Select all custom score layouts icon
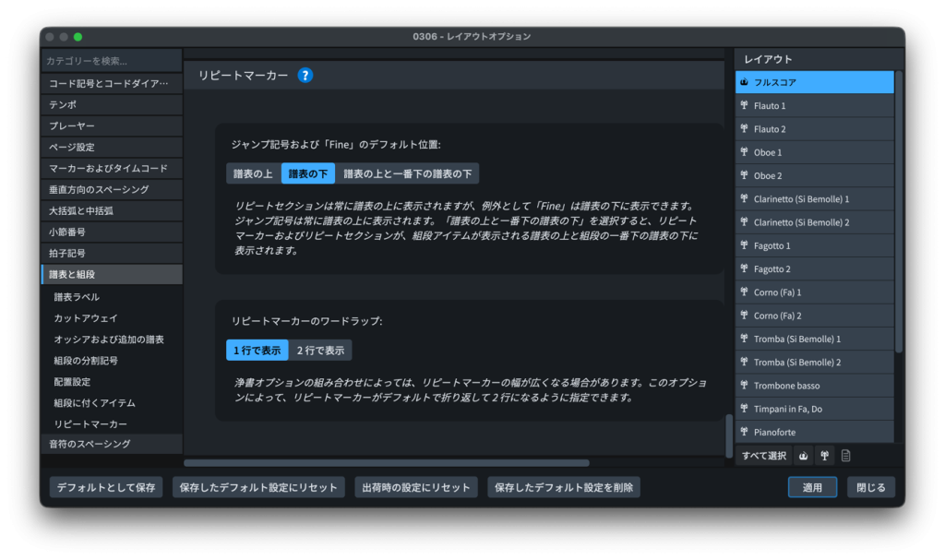The image size is (945, 560). coord(845,456)
